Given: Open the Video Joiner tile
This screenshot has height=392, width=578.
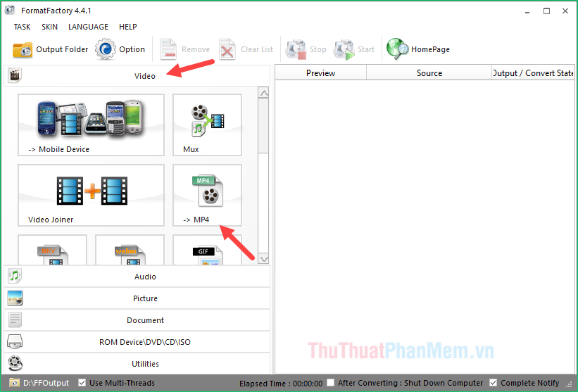Looking at the screenshot, I should [x=91, y=195].
